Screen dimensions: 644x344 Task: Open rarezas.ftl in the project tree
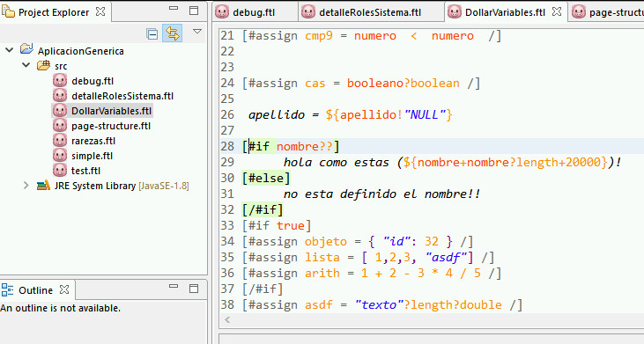click(x=93, y=141)
